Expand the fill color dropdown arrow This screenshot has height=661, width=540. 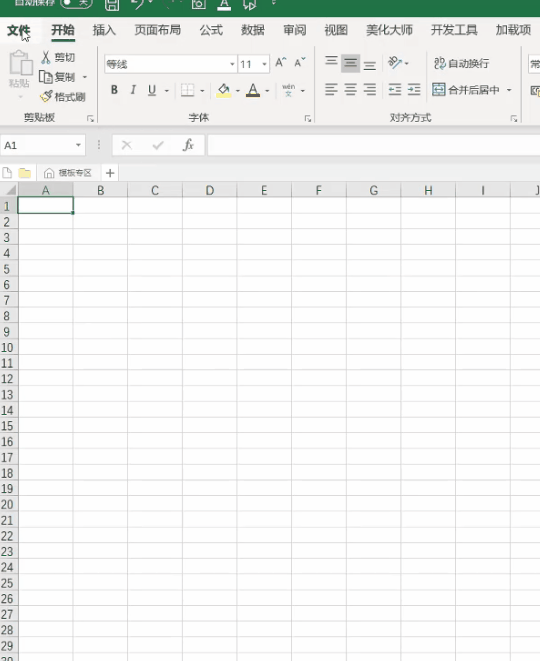(x=238, y=91)
